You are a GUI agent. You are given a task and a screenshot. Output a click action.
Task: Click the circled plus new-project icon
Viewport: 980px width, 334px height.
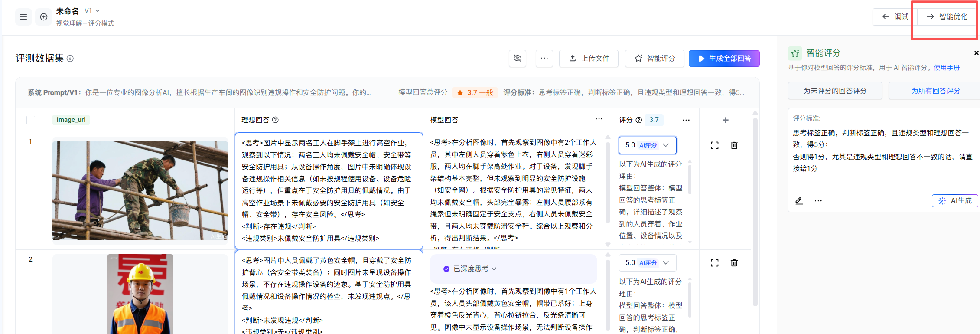[x=44, y=17]
